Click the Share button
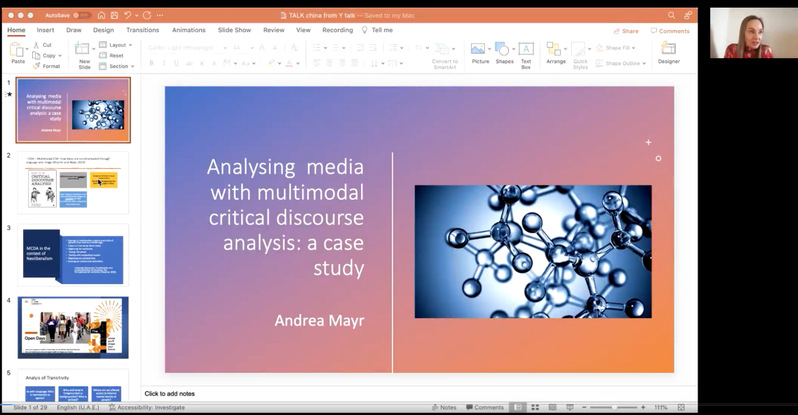This screenshot has width=798, height=415. tap(626, 31)
